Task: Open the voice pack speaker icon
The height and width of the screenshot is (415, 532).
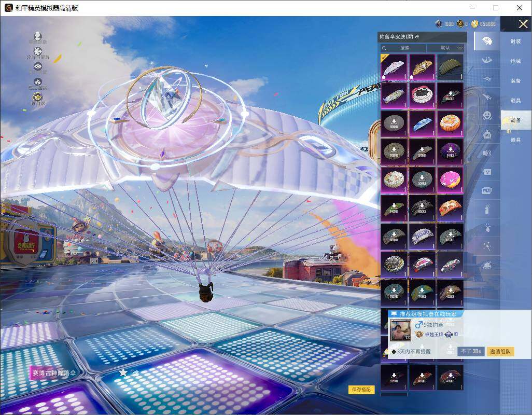Action: [487, 154]
